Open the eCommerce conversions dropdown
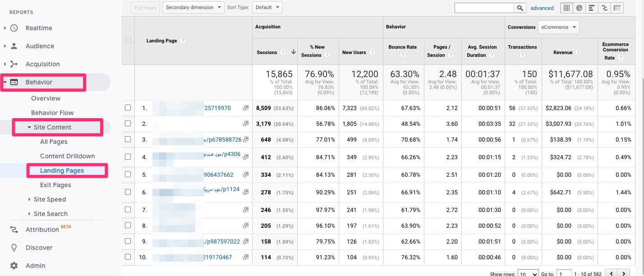This screenshot has height=276, width=644. [x=558, y=27]
